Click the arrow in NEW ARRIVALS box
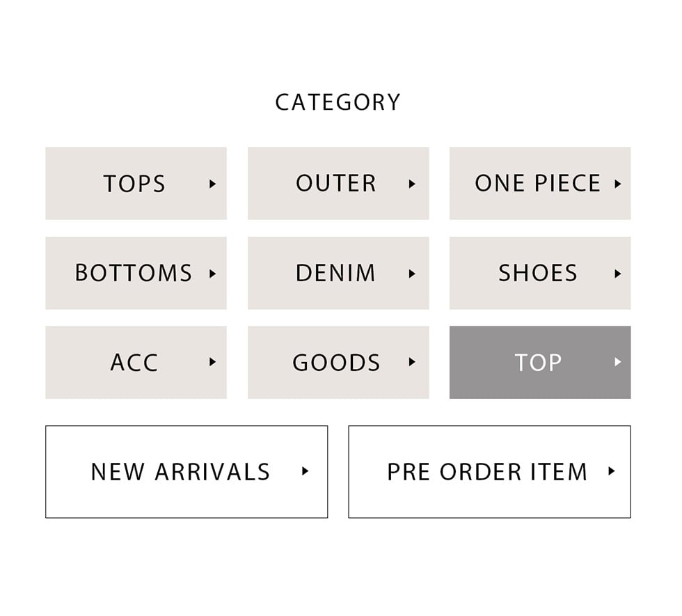The height and width of the screenshot is (616, 682). 305,471
